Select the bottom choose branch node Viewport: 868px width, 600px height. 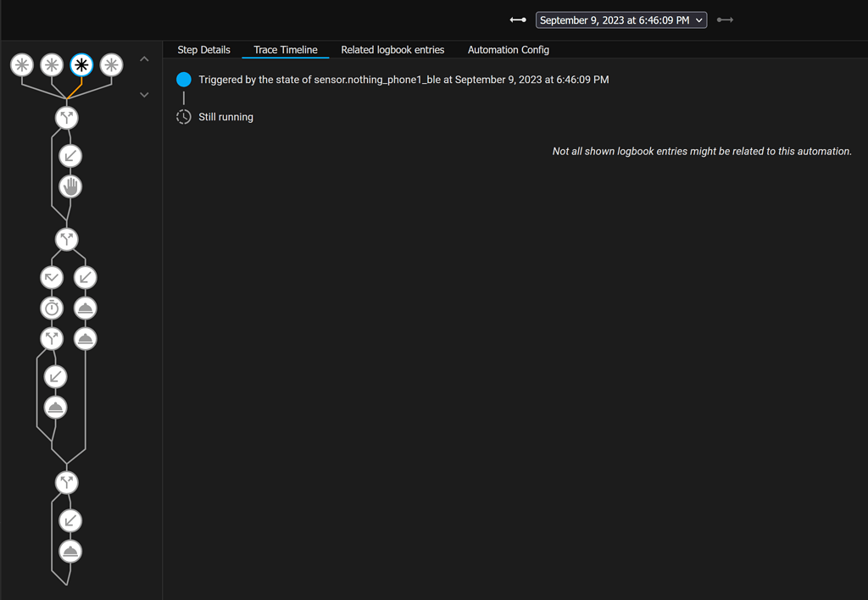click(67, 482)
